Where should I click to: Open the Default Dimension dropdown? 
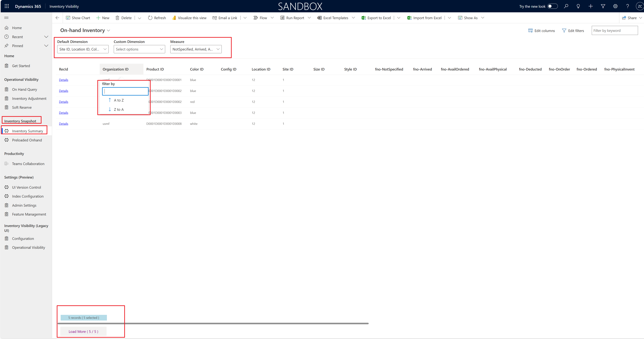(x=83, y=49)
